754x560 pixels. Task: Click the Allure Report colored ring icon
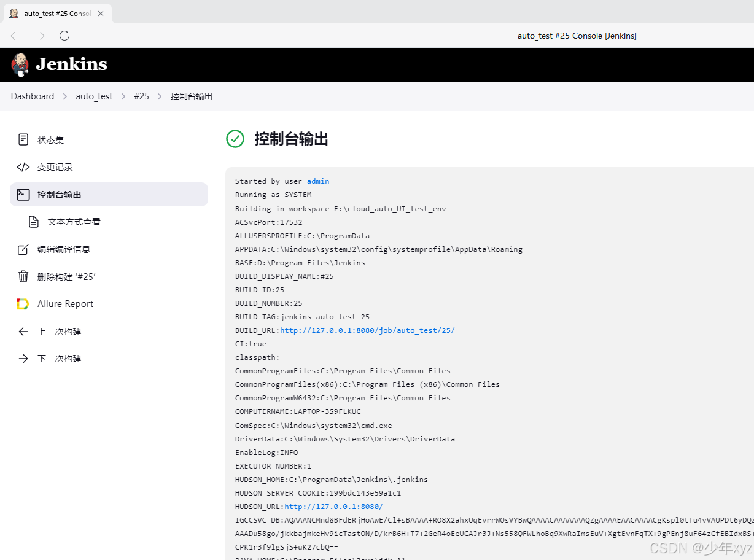(x=23, y=303)
